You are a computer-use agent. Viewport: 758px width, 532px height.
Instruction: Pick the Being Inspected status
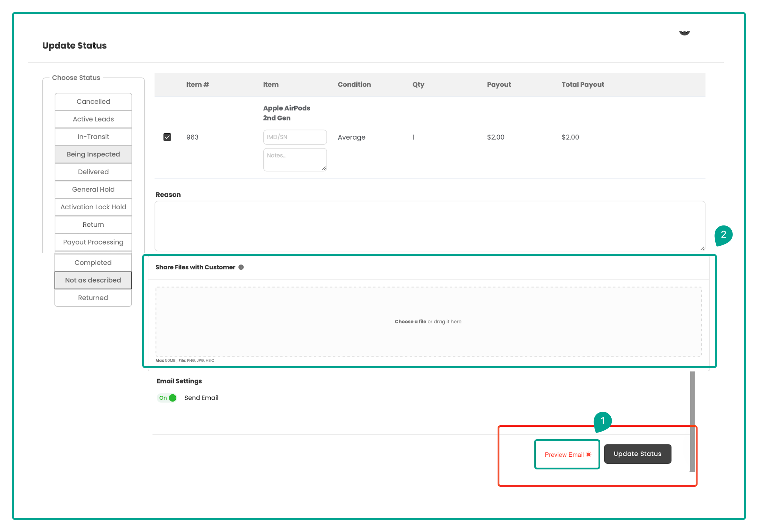tap(93, 154)
